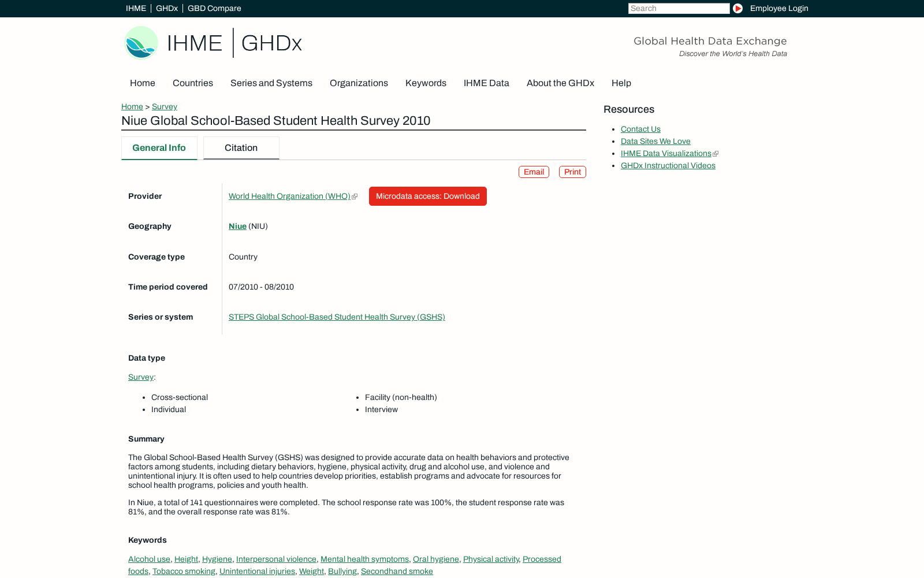924x578 pixels.
Task: Go to Organizations menu item
Action: pyautogui.click(x=359, y=83)
